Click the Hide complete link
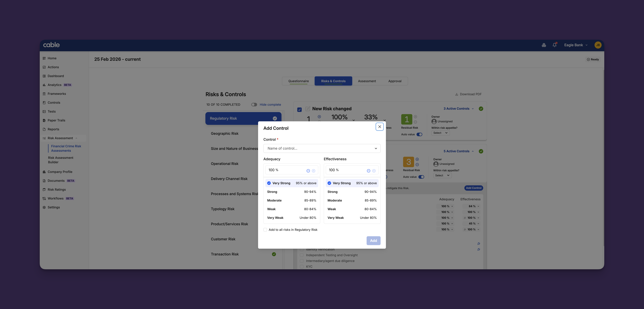Image resolution: width=644 pixels, height=309 pixels. 270,105
